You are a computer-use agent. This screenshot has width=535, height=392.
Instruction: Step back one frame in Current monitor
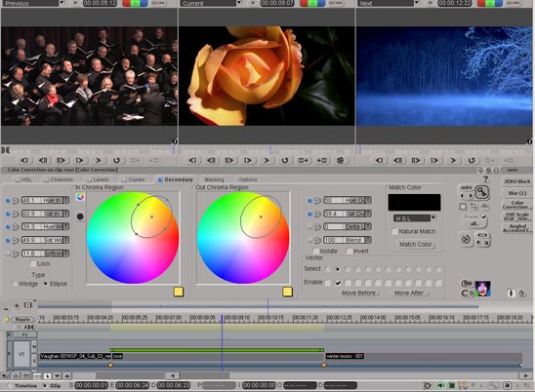pos(211,160)
